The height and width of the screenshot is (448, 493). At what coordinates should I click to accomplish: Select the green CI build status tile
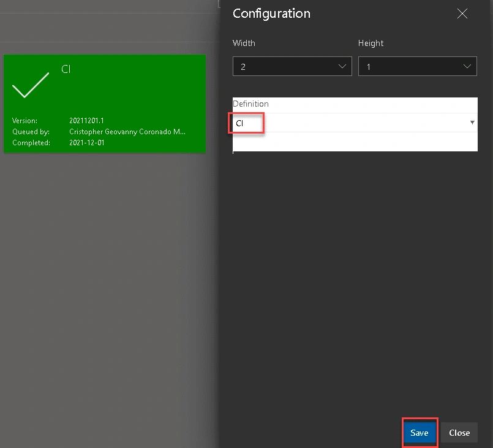coord(105,104)
